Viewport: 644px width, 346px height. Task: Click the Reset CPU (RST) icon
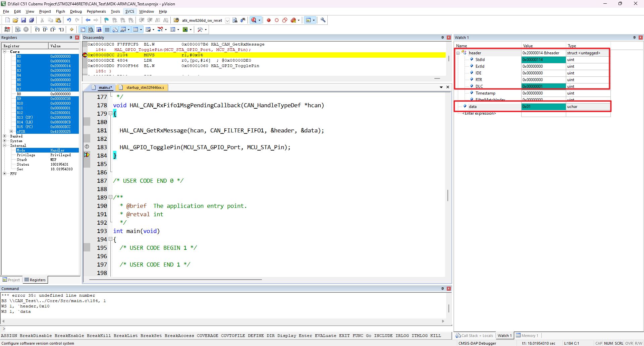tap(7, 30)
